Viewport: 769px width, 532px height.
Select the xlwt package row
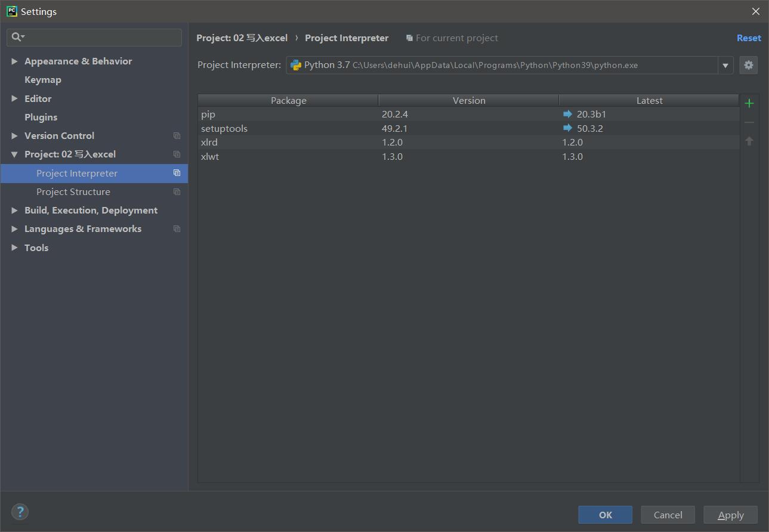(x=468, y=156)
